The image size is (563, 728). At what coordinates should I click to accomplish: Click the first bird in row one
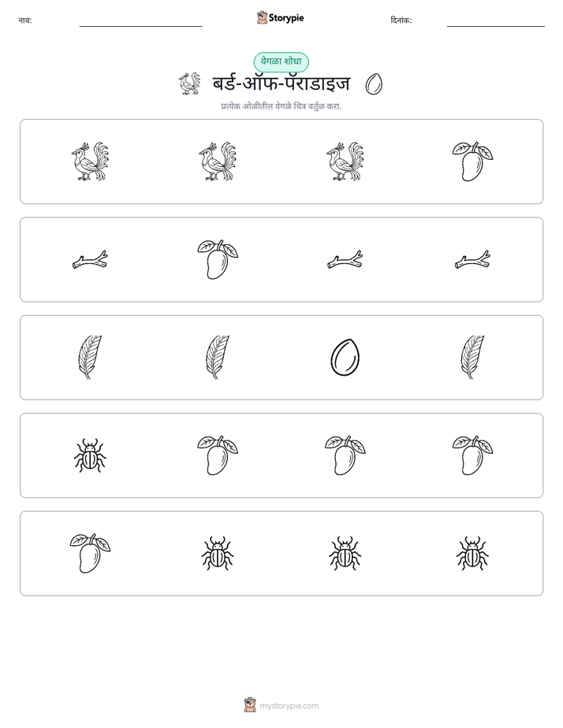pos(90,162)
